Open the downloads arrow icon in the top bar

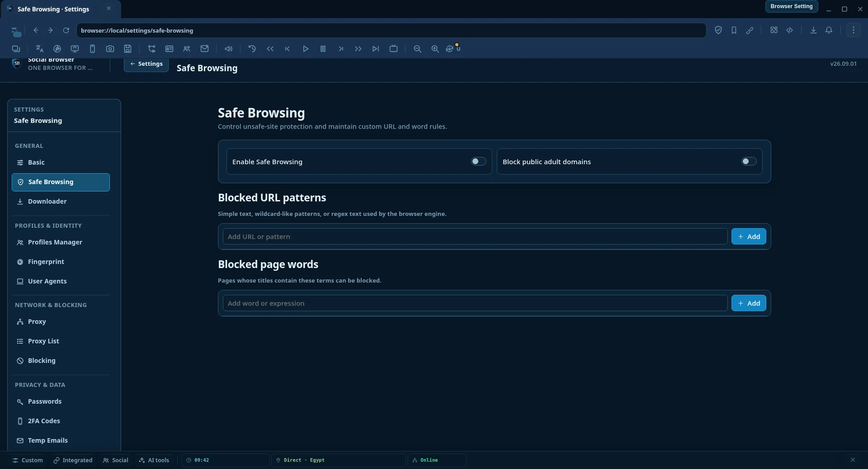(813, 30)
